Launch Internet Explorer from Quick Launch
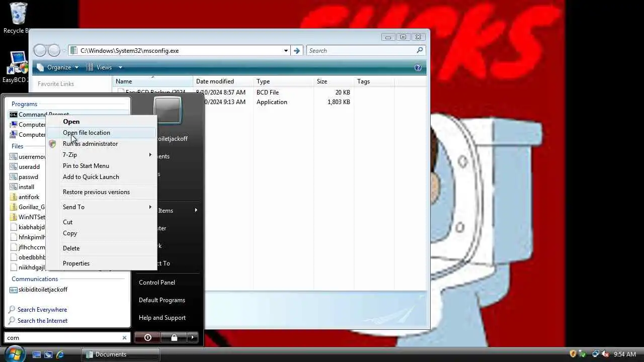Image resolution: width=644 pixels, height=362 pixels. pyautogui.click(x=60, y=354)
